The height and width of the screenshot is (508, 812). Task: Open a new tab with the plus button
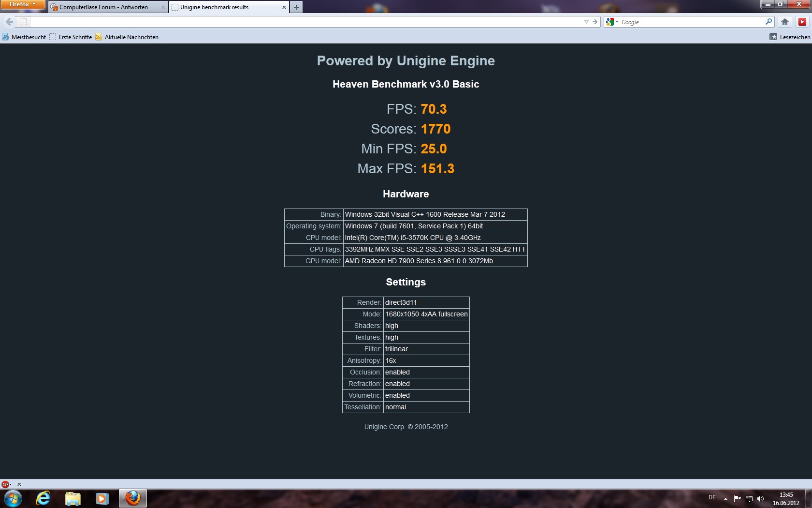pyautogui.click(x=296, y=7)
